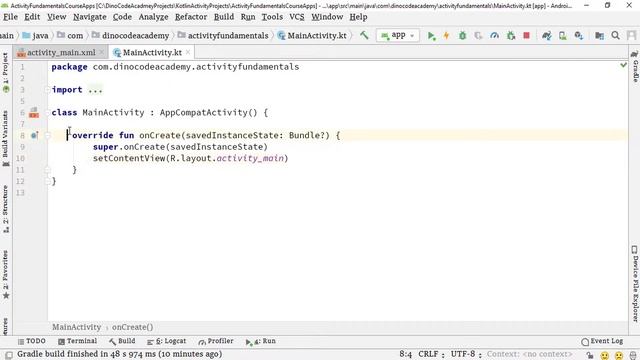Start debugging with the green bug icon

462,36
